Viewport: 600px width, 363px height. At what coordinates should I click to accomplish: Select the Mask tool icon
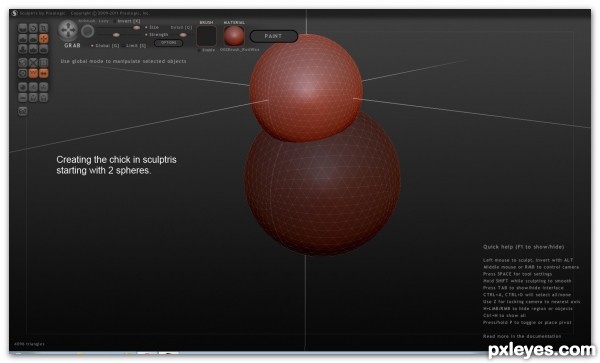coord(23,73)
